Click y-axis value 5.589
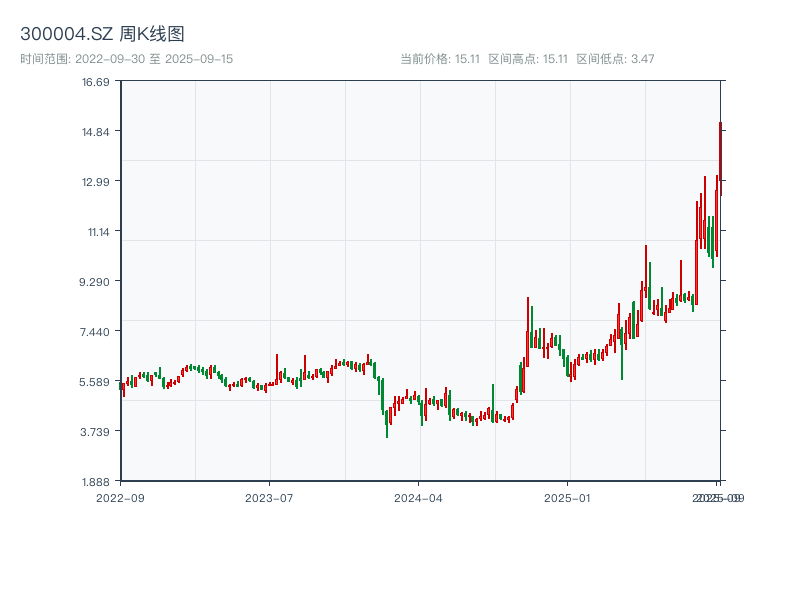The image size is (800, 600). (94, 382)
